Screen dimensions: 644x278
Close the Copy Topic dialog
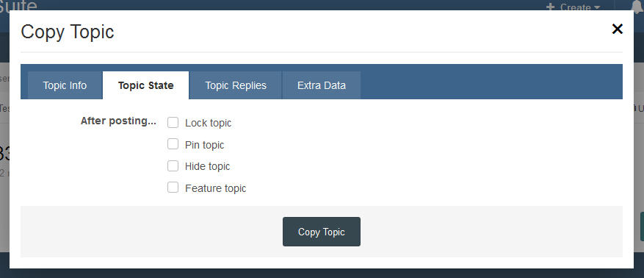coord(618,29)
